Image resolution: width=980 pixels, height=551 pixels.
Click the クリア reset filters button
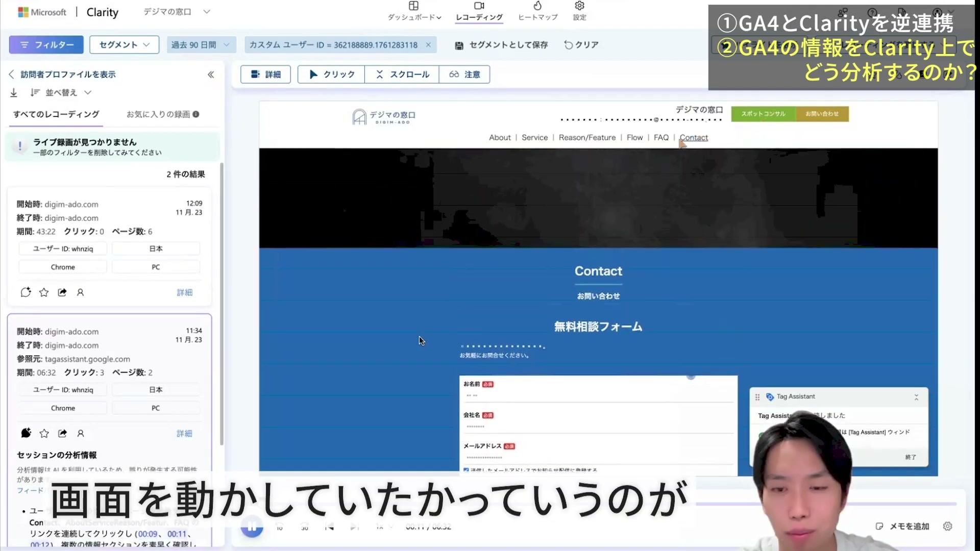click(581, 45)
